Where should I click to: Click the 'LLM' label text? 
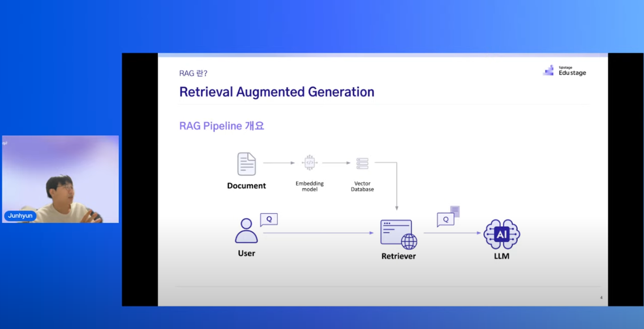click(x=501, y=257)
